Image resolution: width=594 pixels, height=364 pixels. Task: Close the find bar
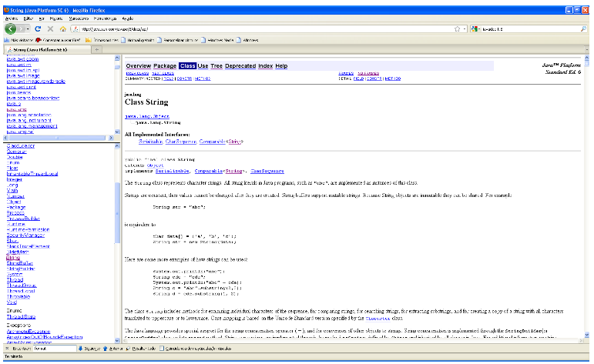[5, 349]
